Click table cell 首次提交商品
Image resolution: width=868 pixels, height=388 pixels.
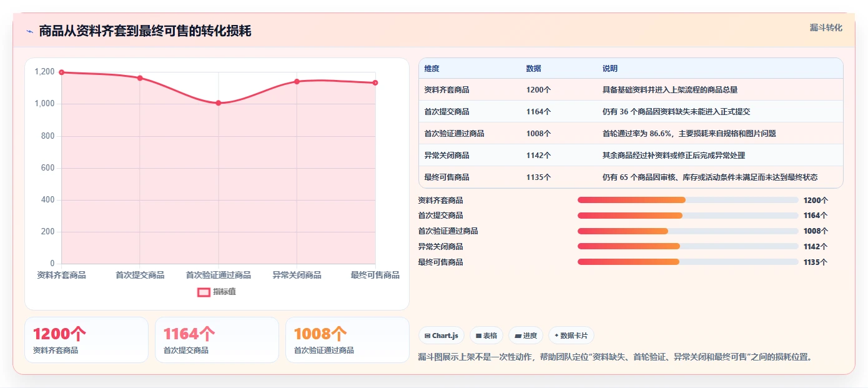click(446, 112)
